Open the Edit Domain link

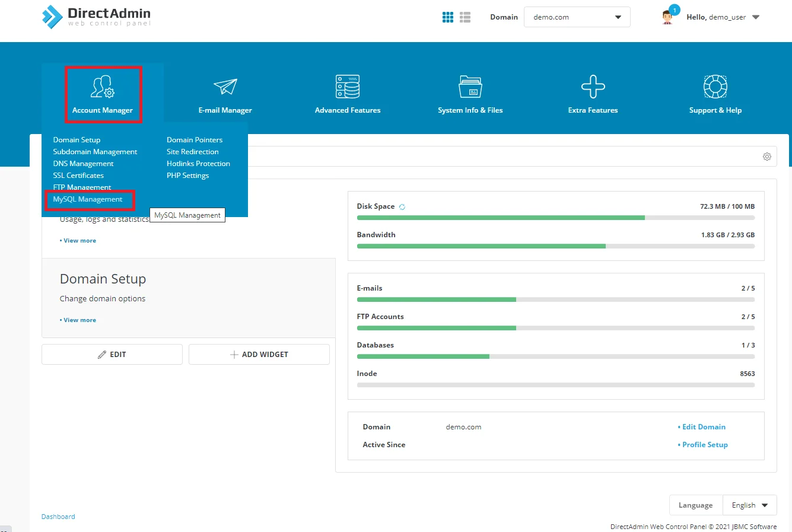coord(704,427)
